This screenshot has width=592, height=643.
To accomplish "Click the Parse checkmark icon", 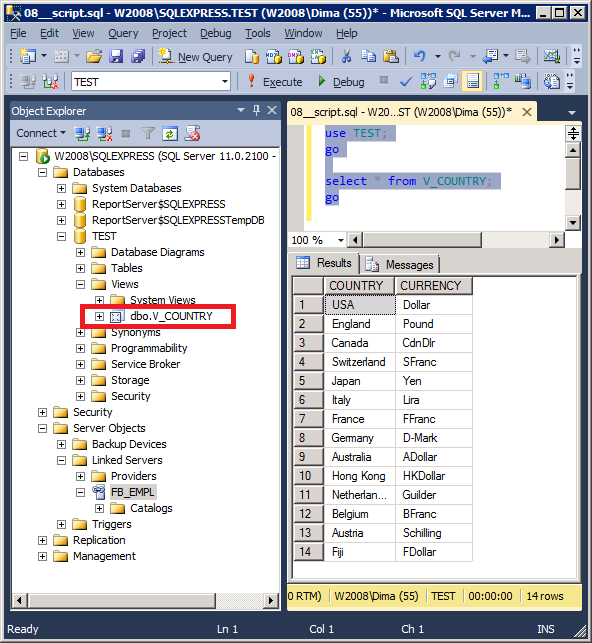I will [406, 82].
